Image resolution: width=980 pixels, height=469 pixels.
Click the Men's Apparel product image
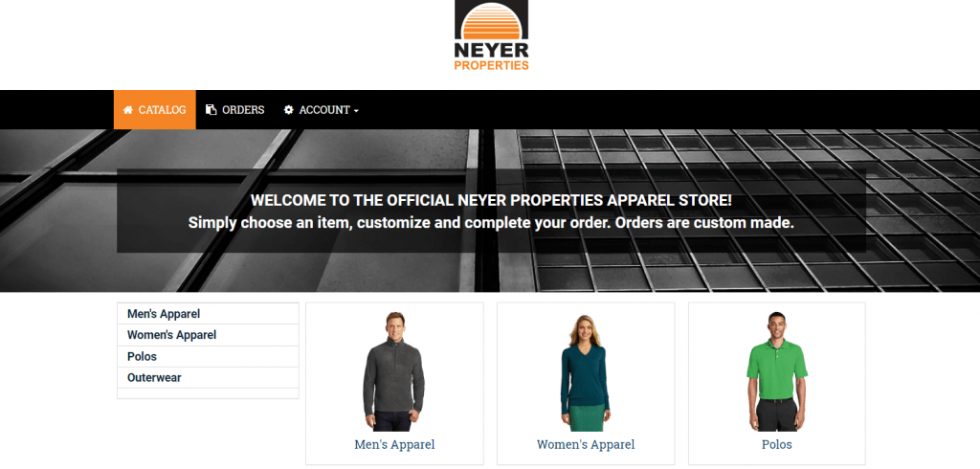point(393,370)
